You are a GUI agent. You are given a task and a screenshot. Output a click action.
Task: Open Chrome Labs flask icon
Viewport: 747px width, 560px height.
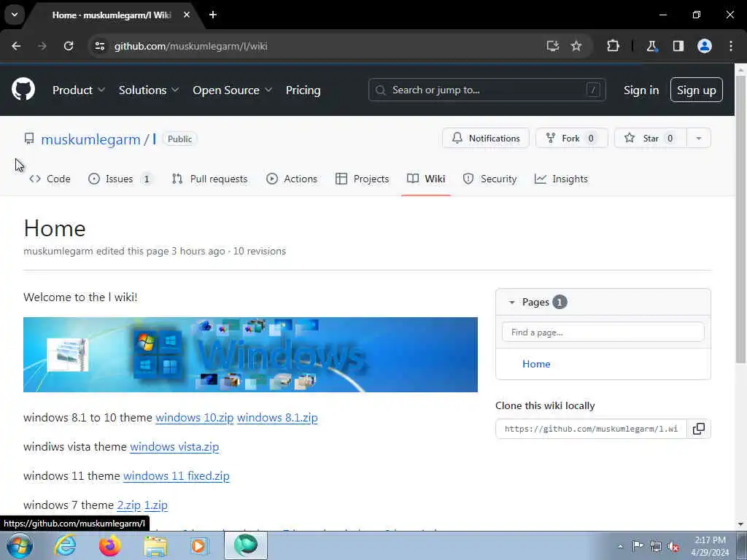(x=651, y=46)
